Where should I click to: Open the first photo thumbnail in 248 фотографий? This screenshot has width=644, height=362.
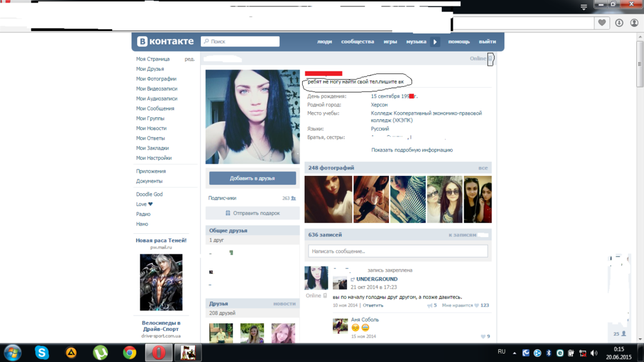click(328, 199)
